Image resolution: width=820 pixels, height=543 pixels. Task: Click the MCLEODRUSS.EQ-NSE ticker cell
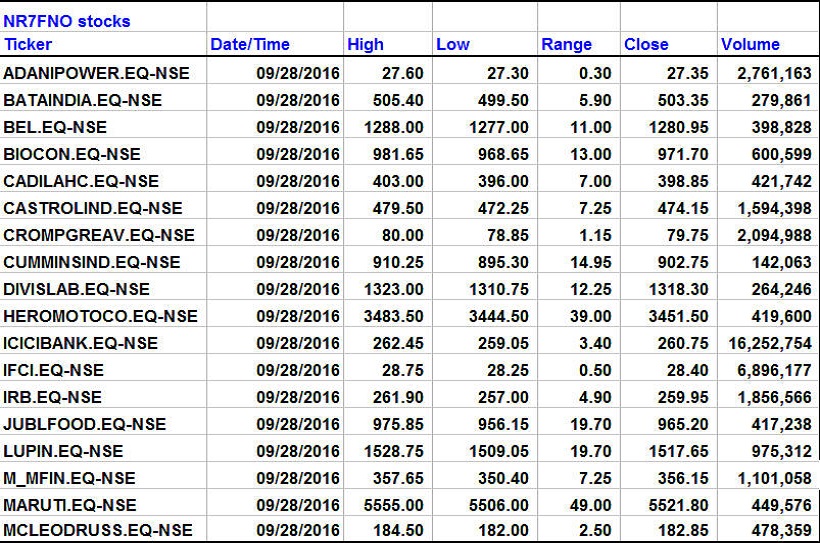(x=98, y=529)
